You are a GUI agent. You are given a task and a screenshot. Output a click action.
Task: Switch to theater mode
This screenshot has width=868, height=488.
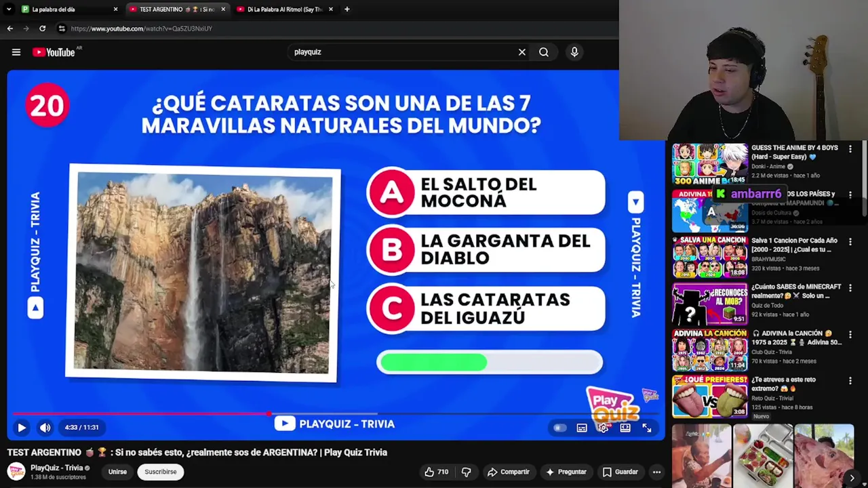pos(625,428)
